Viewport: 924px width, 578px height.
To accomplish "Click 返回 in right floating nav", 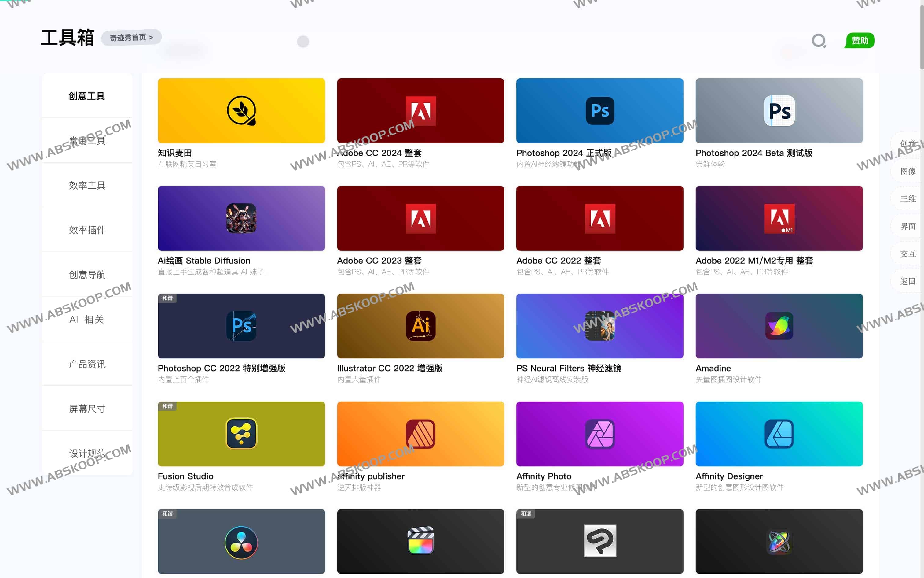I will click(x=908, y=281).
